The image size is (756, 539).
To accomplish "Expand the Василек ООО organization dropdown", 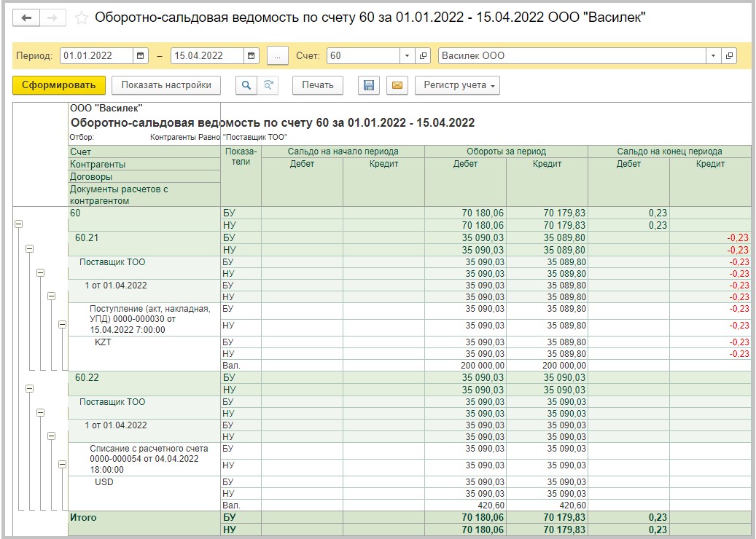I will point(713,56).
